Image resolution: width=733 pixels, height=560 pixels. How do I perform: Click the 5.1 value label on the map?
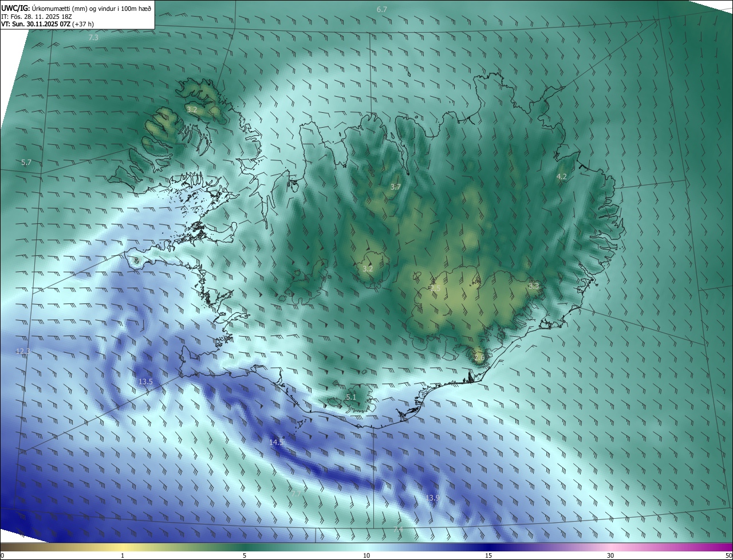point(351,397)
